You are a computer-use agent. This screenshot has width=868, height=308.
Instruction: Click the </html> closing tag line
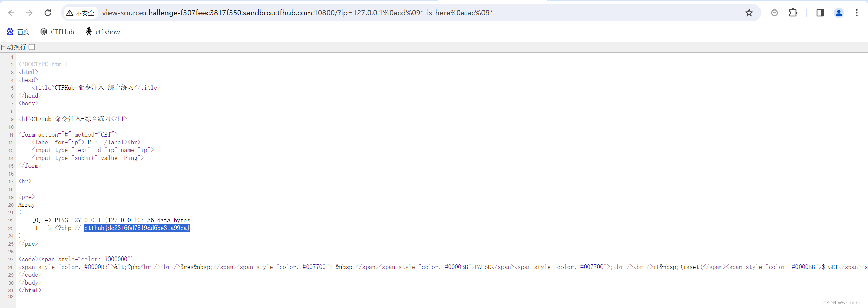click(x=30, y=290)
